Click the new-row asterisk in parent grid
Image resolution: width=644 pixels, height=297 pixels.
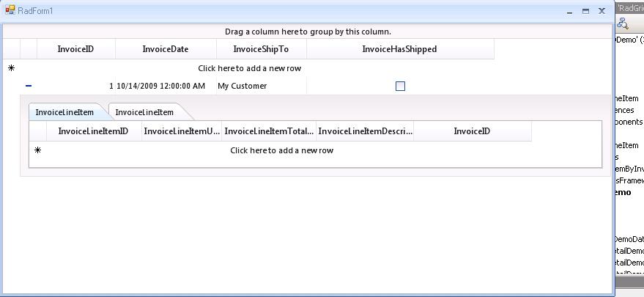(x=12, y=68)
